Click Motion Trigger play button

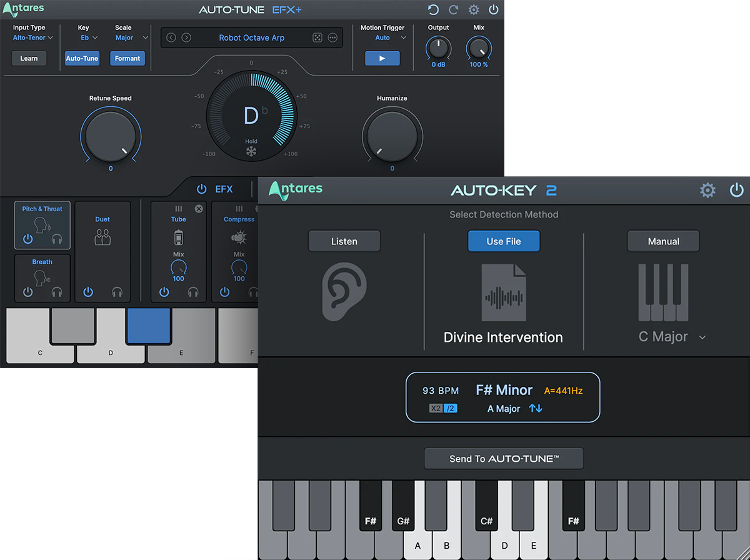pos(382,59)
